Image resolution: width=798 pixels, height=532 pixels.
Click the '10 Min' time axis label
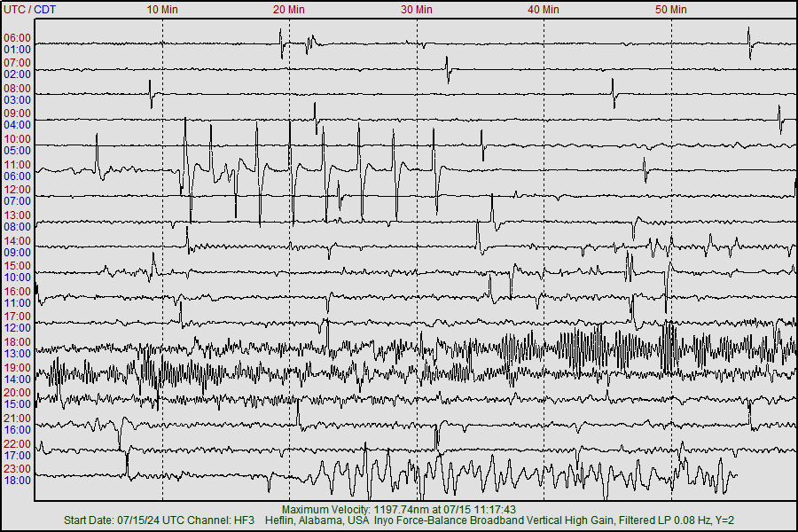click(x=162, y=9)
